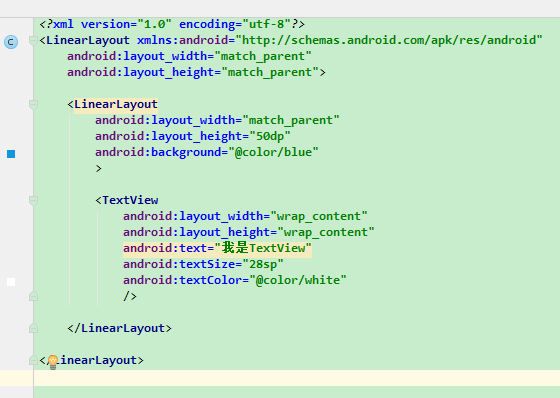Click the android:text="我是TextView" line

[217, 248]
